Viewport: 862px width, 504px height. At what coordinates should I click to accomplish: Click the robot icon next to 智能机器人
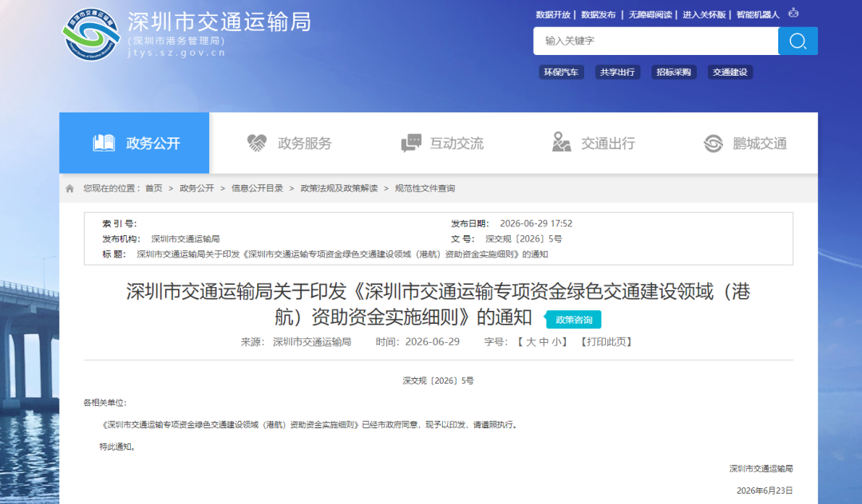click(793, 13)
